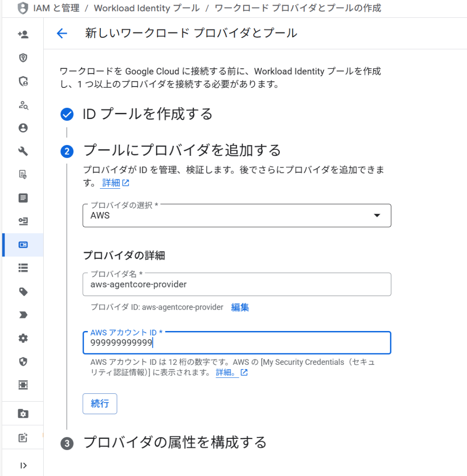Open Workload Identity プール breadcrumb

[x=147, y=8]
